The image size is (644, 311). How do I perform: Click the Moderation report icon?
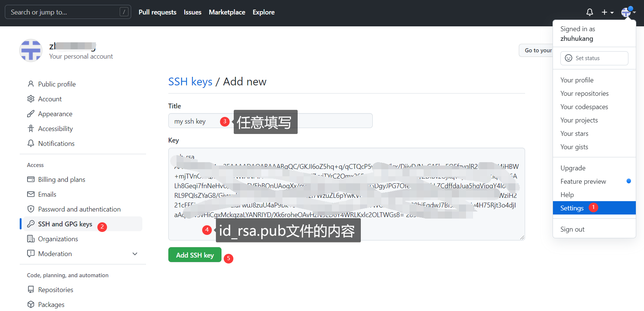pos(31,253)
